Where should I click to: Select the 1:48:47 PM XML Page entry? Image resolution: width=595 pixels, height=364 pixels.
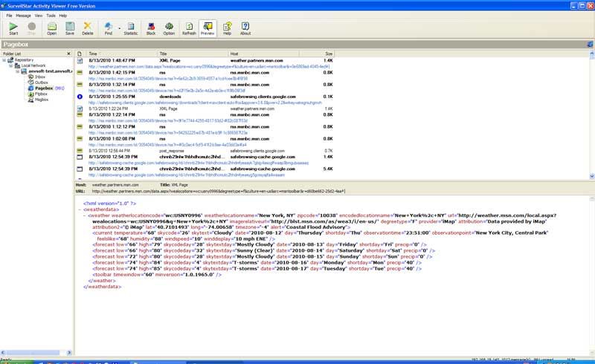205,60
